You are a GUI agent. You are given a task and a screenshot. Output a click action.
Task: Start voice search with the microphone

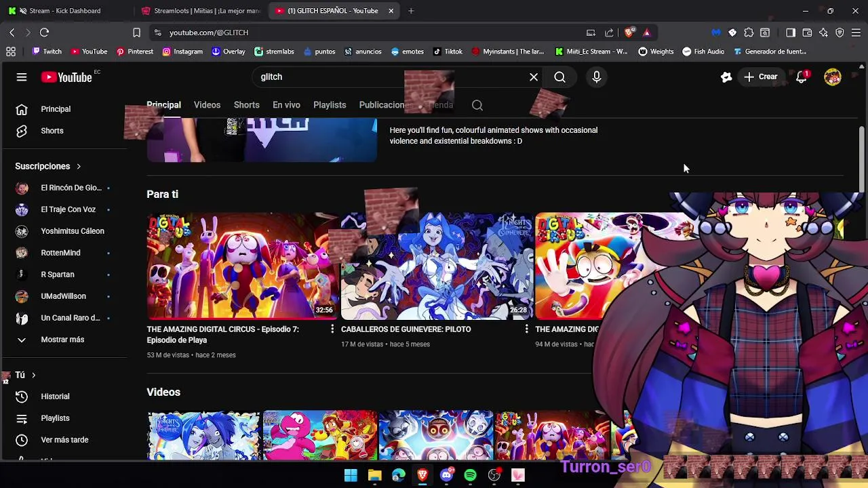pyautogui.click(x=597, y=77)
